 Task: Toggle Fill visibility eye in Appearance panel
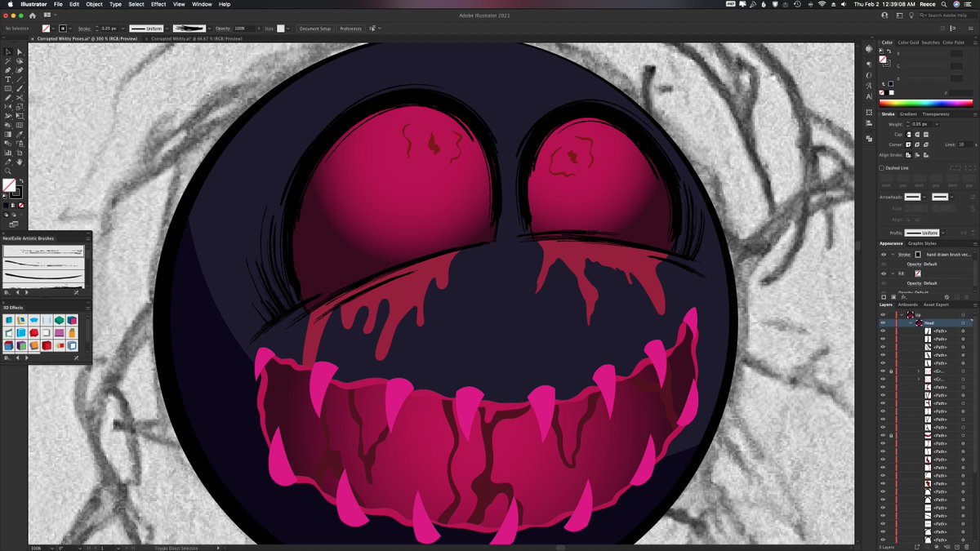tap(884, 273)
